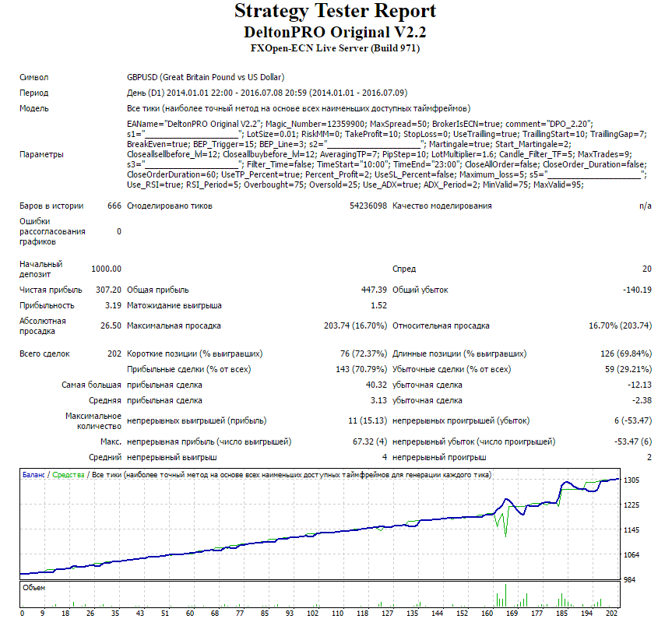672x619 pixels.
Task: Click Матожидание выигрыша value 1.52
Action: coord(379,305)
